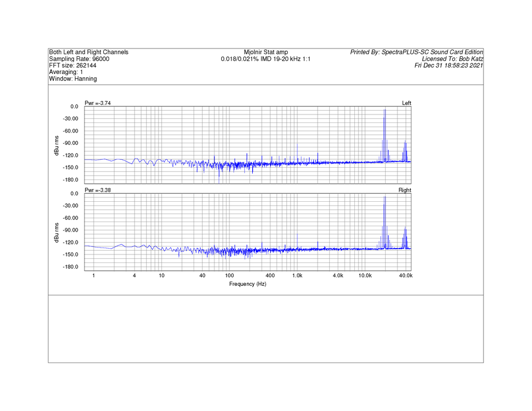Click the Frequency (Hz) axis title

(x=247, y=284)
